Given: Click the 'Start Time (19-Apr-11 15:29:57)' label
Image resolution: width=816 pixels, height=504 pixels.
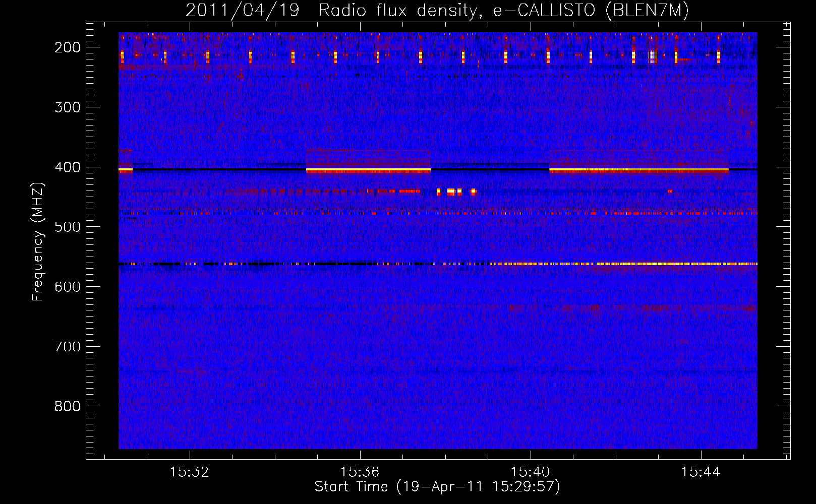Looking at the screenshot, I should [437, 487].
